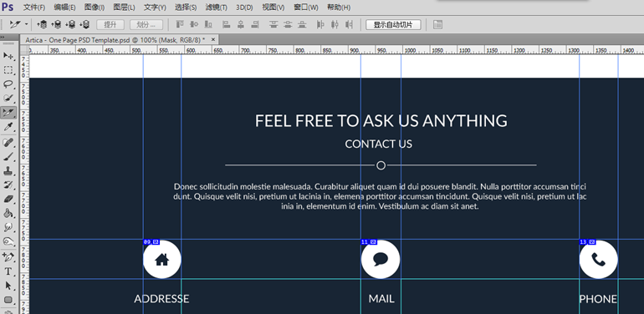Image resolution: width=644 pixels, height=314 pixels.
Task: Select slice 11 badge above mail icon
Action: click(365, 242)
